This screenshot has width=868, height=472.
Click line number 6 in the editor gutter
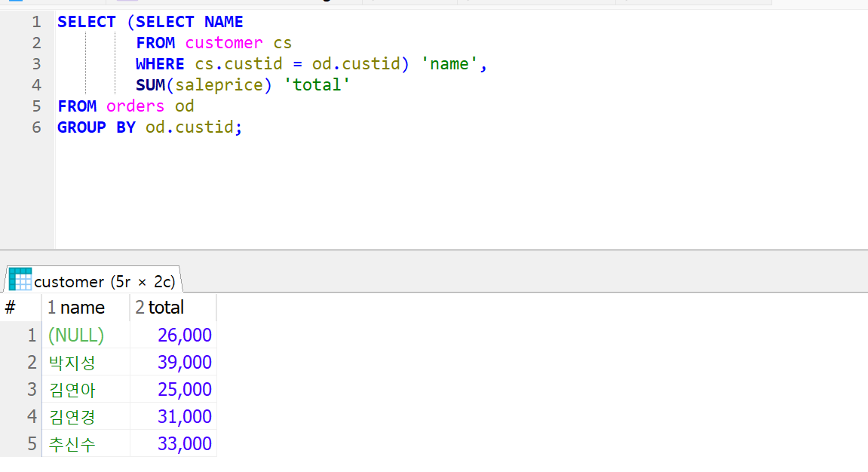(36, 127)
